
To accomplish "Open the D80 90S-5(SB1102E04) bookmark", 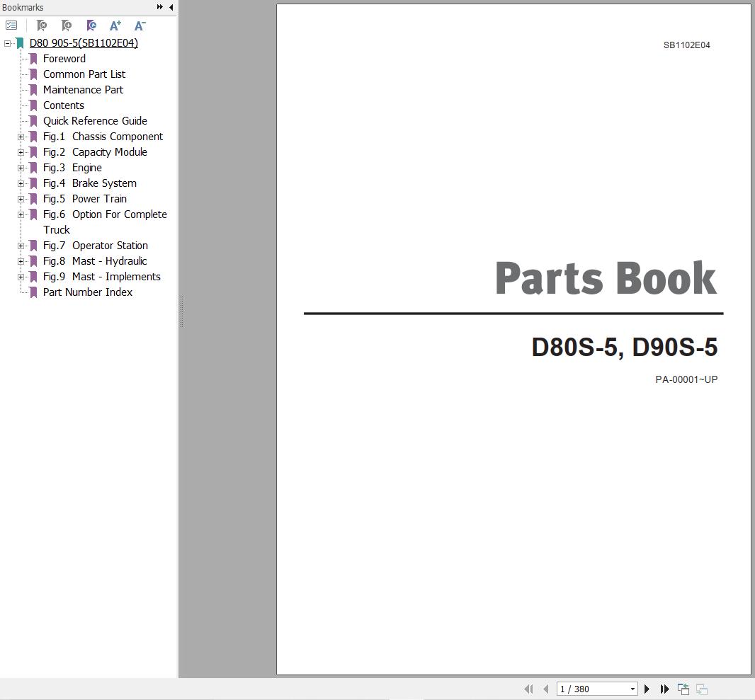I will pos(84,42).
